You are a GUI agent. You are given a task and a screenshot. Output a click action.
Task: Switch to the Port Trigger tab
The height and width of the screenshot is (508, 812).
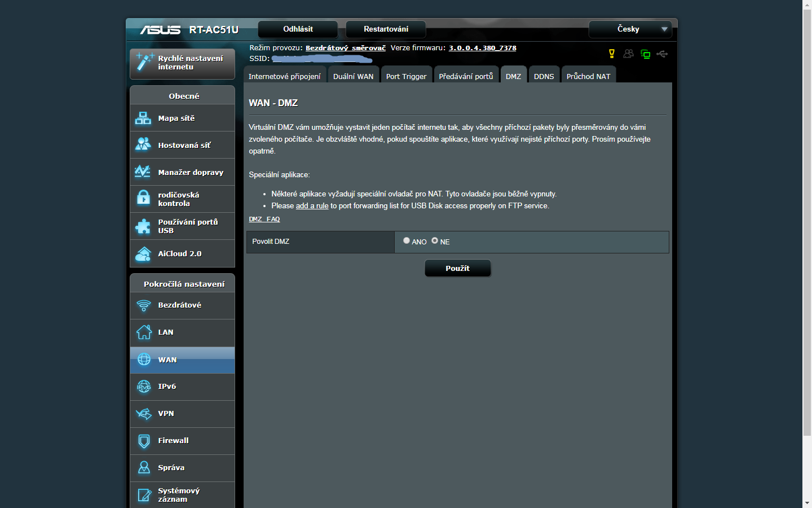(x=406, y=76)
